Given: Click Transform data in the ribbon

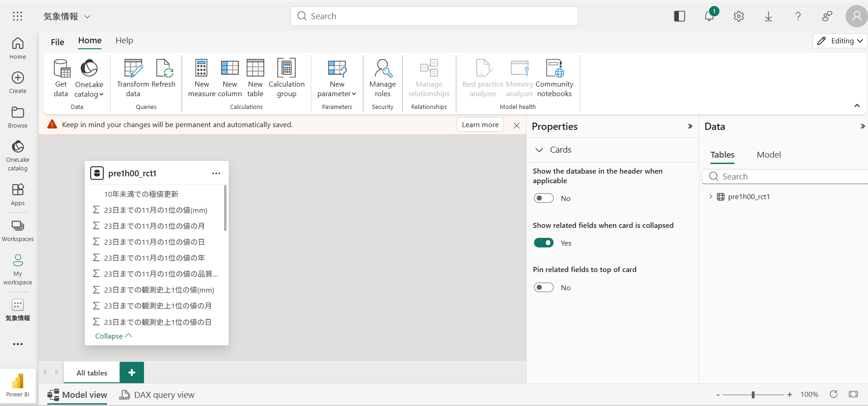Looking at the screenshot, I should point(133,78).
